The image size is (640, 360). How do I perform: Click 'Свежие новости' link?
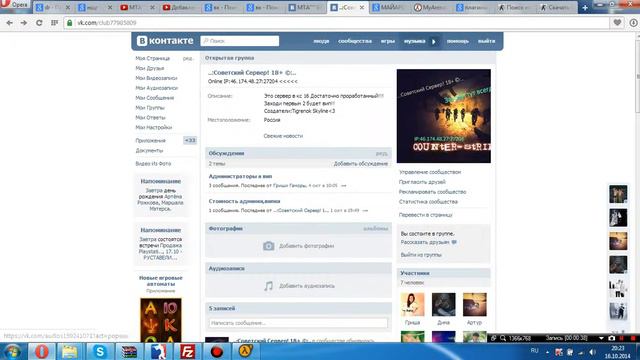pyautogui.click(x=283, y=136)
